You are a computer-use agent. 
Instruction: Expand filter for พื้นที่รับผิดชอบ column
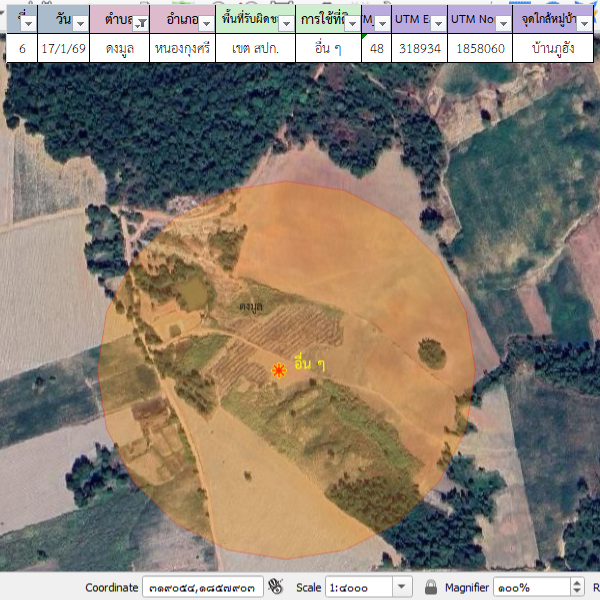click(286, 23)
